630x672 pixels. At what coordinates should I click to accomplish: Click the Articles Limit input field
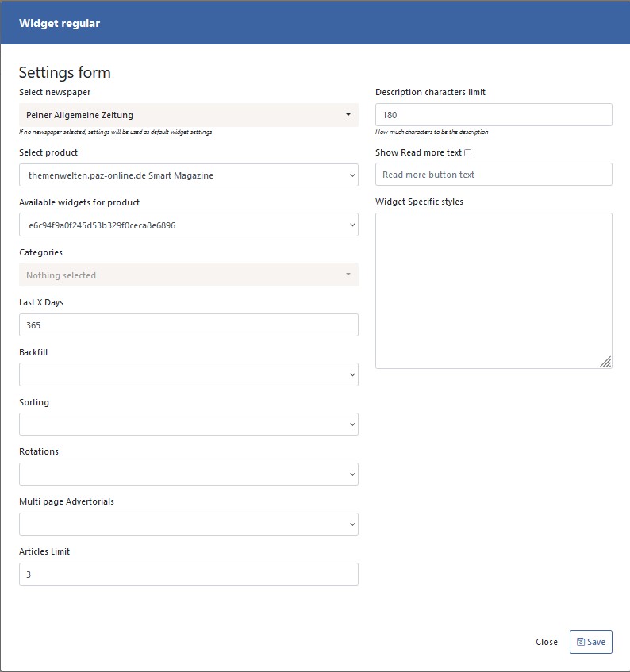189,574
